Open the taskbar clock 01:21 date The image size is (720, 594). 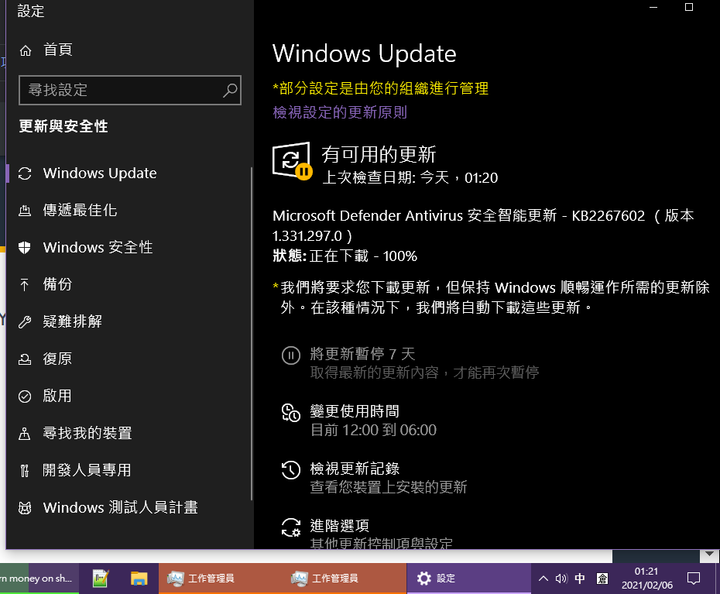point(647,578)
